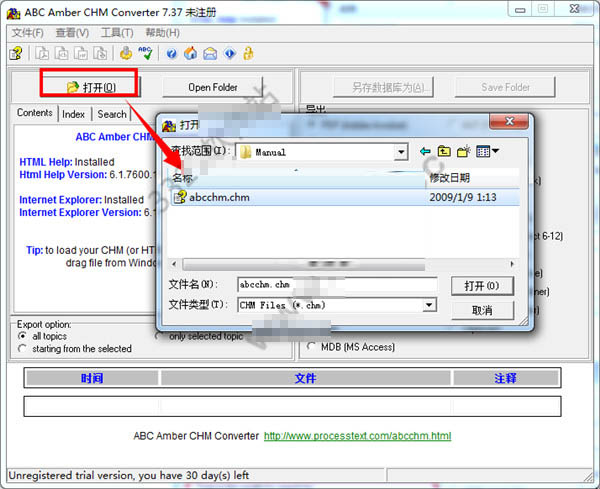Click the disabled export to PDF toolbar icon

[42, 53]
